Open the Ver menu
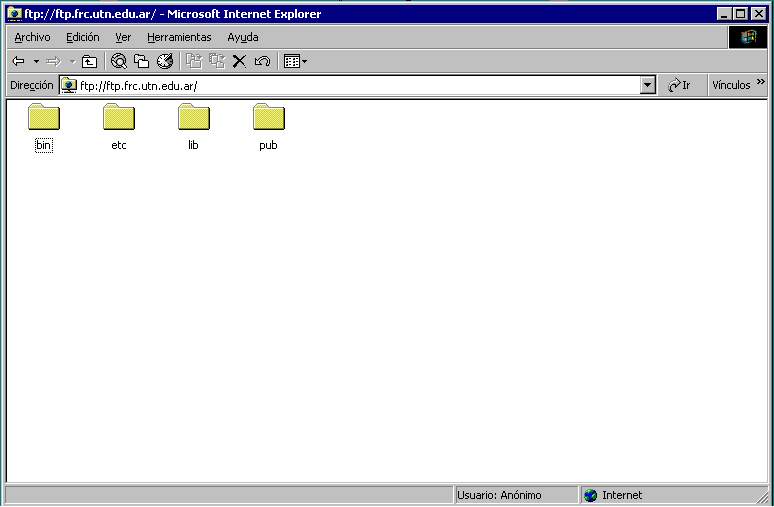This screenshot has height=507, width=774. coord(123,37)
